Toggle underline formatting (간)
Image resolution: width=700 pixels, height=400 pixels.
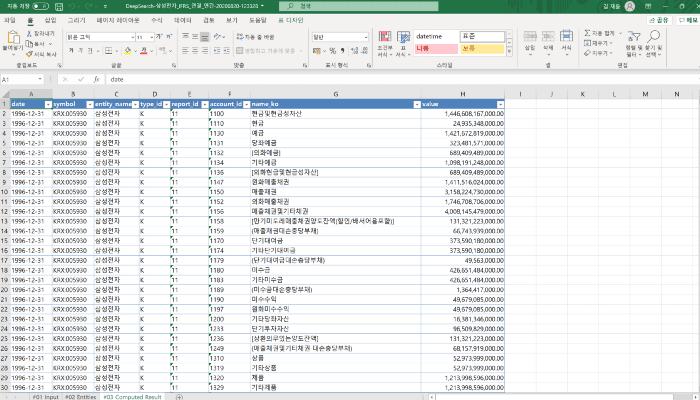[90, 51]
